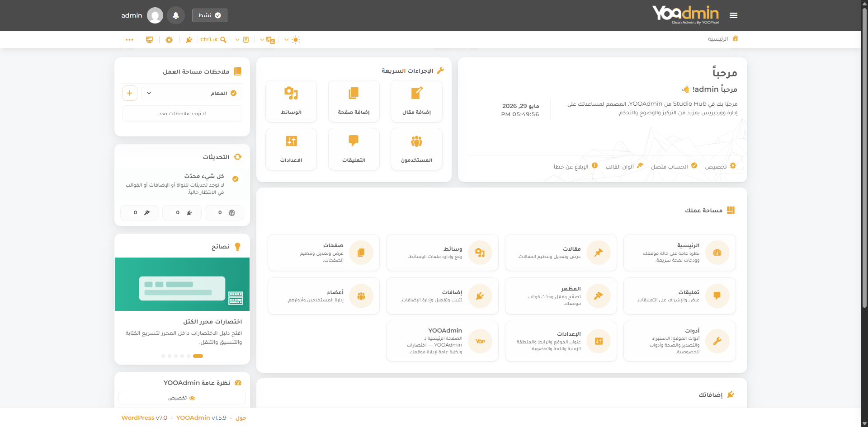Click the الرئيسية breadcrumb text
Viewport: 868px width, 427px height.
pyautogui.click(x=718, y=39)
